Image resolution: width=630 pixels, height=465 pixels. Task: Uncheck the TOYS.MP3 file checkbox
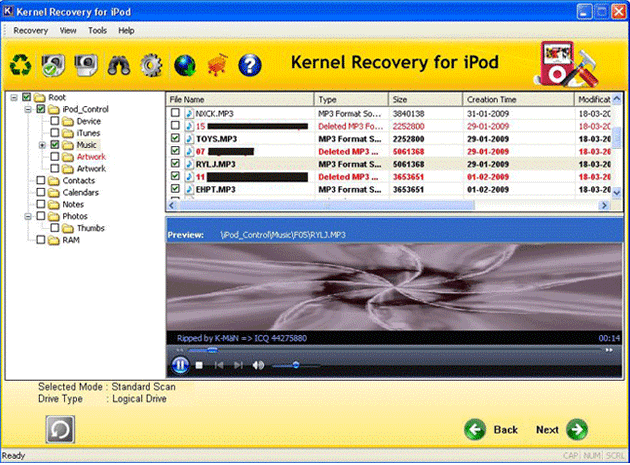tap(175, 138)
